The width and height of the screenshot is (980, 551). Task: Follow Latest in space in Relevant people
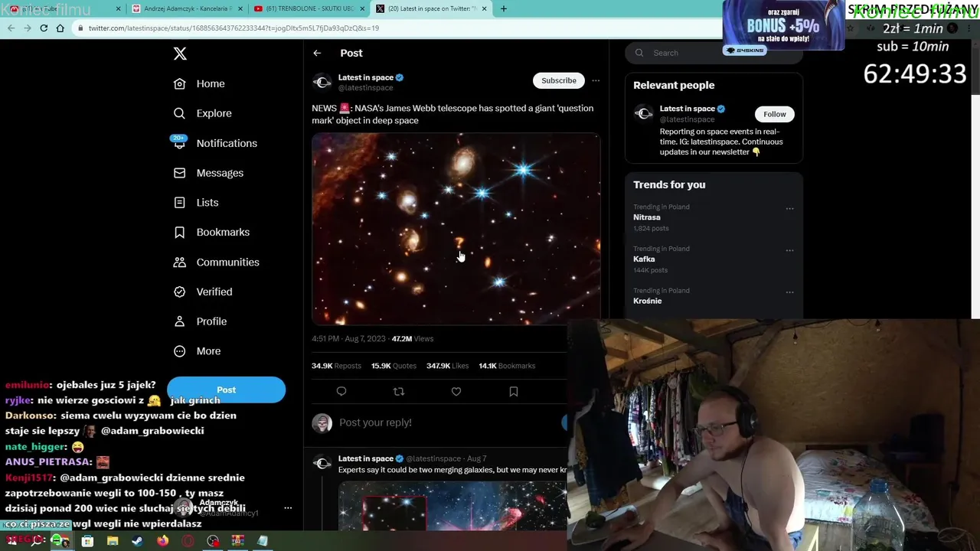pos(774,114)
